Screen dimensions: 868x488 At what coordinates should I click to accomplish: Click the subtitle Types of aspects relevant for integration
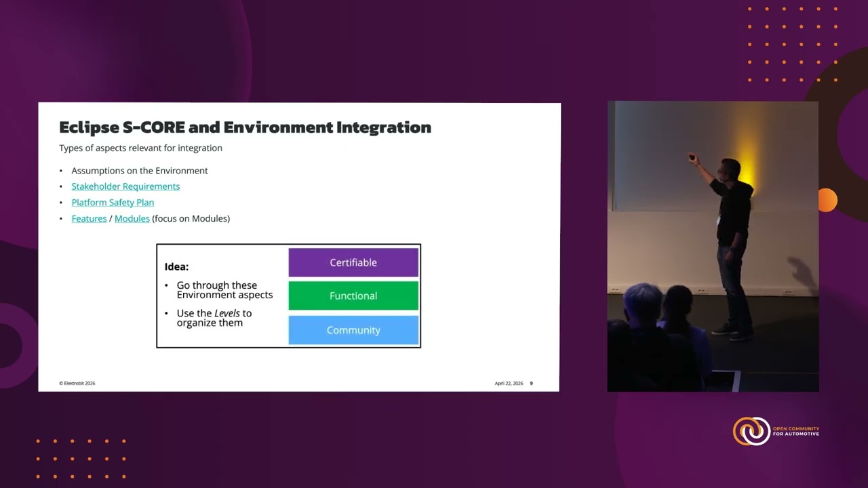point(140,148)
